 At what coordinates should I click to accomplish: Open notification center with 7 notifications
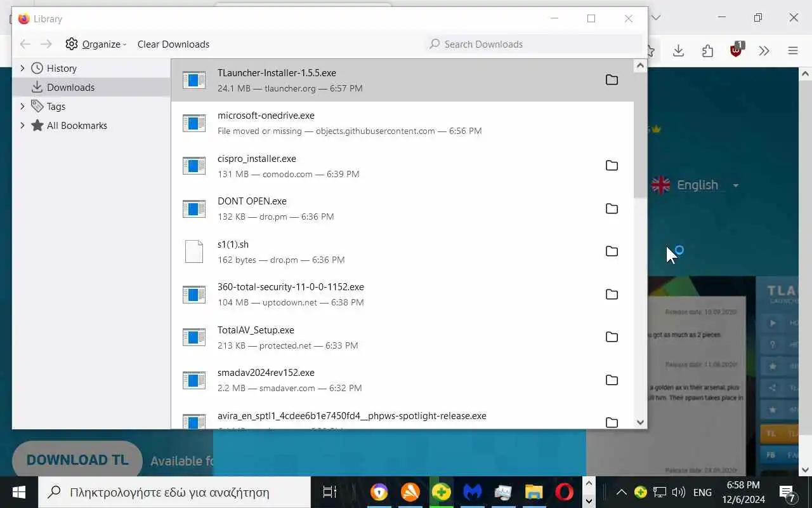(x=787, y=492)
